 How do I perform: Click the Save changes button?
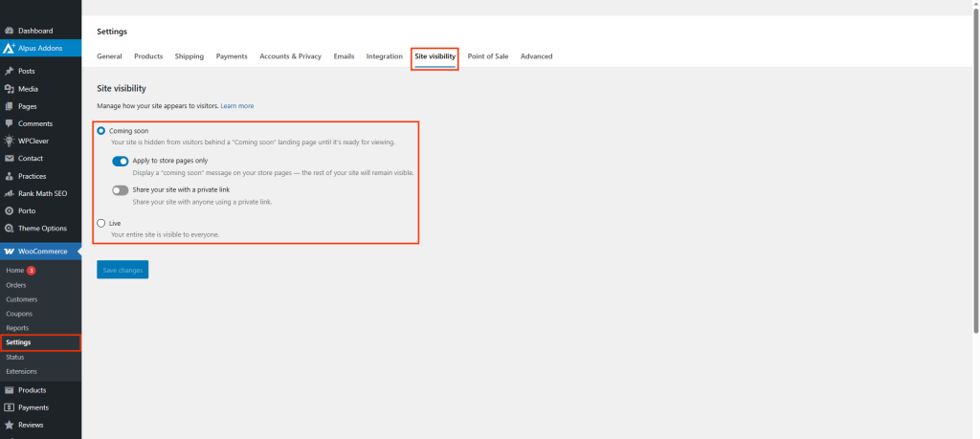point(122,271)
